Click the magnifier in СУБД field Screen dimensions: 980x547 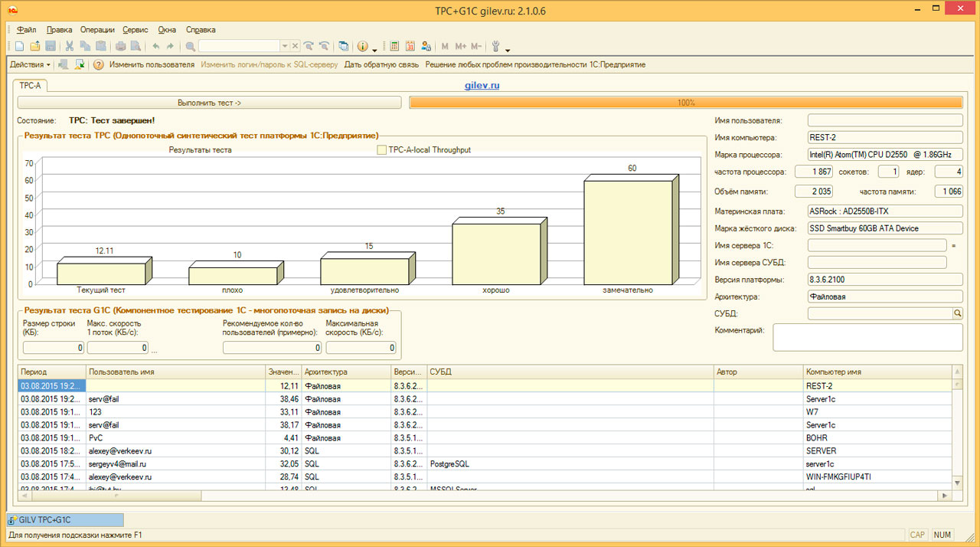(957, 313)
